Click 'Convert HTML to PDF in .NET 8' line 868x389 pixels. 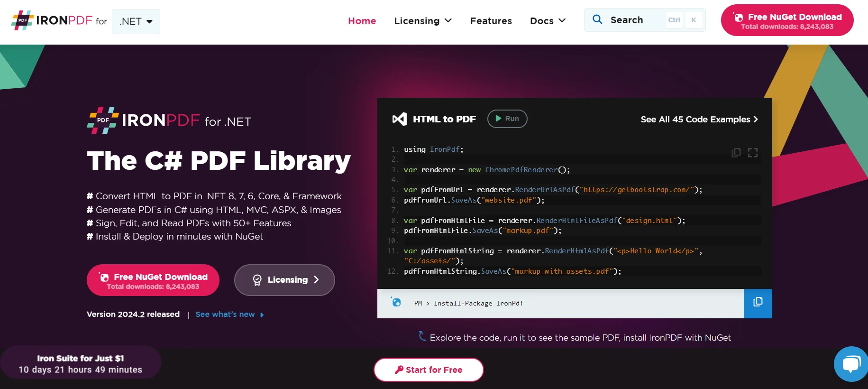click(x=214, y=196)
